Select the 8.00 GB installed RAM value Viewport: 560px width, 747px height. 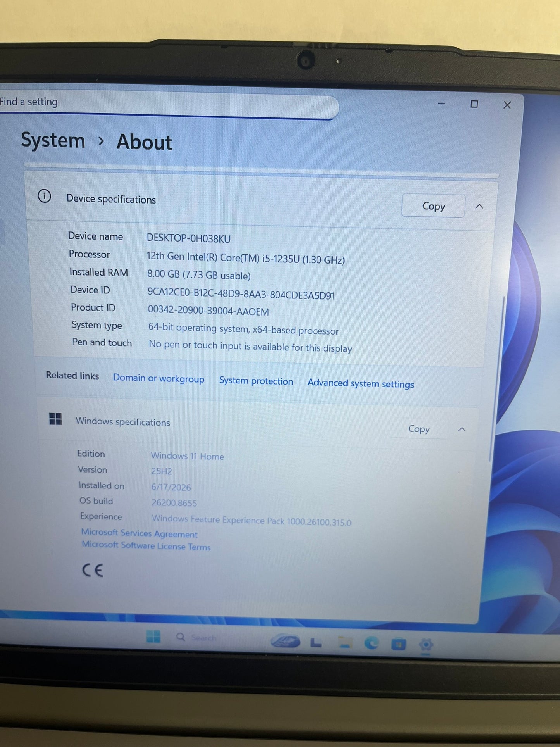click(x=199, y=275)
